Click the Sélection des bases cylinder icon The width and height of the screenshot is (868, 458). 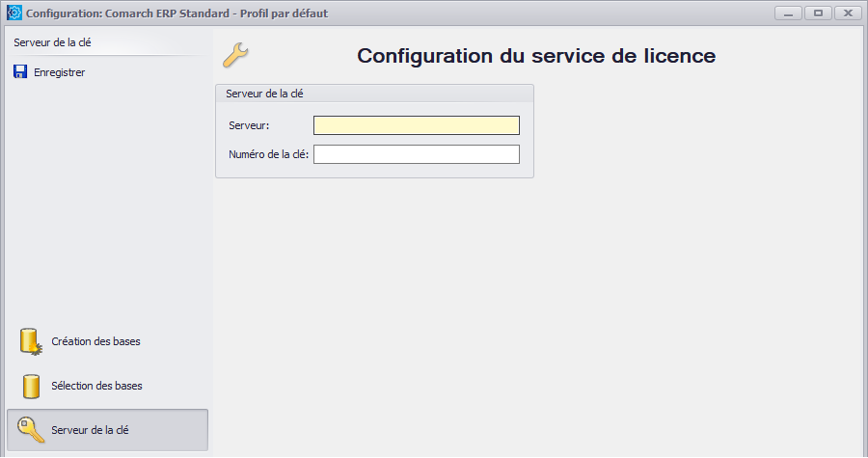(x=31, y=386)
